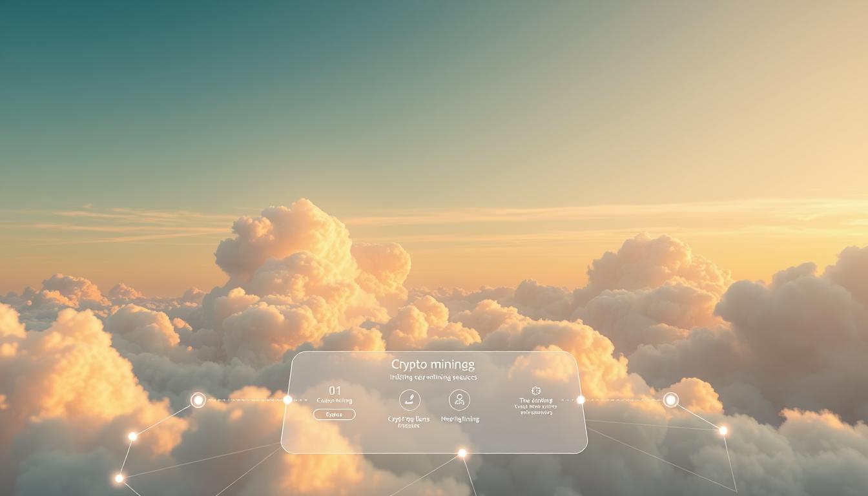This screenshot has width=868, height=496.
Task: Click the "01" step number
Action: [x=335, y=391]
